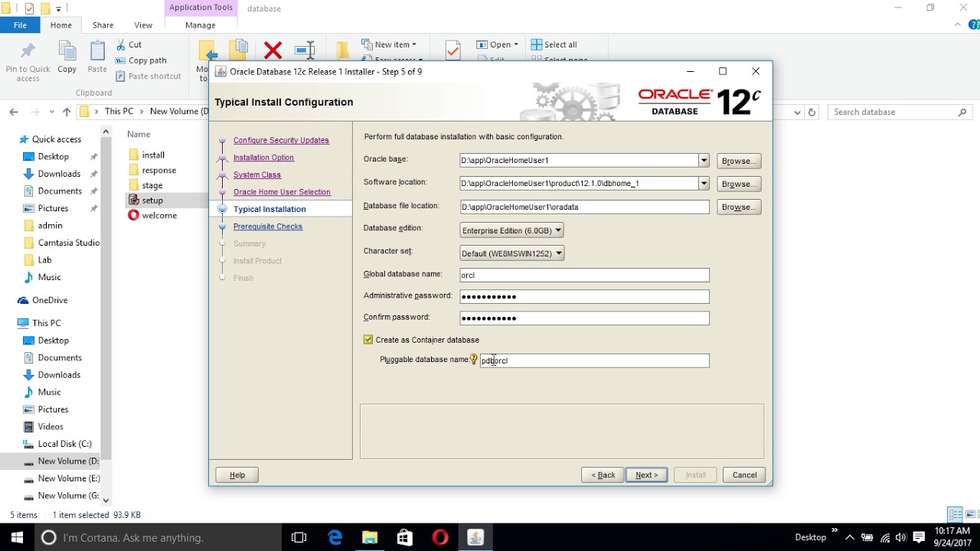Screen dimensions: 980x551
Task: Open Opera browser from the taskbar
Action: click(440, 537)
